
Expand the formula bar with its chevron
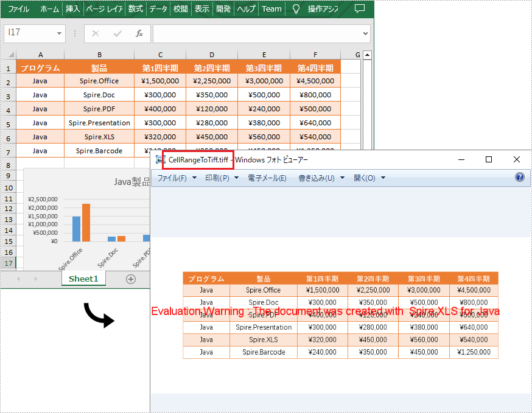(364, 33)
